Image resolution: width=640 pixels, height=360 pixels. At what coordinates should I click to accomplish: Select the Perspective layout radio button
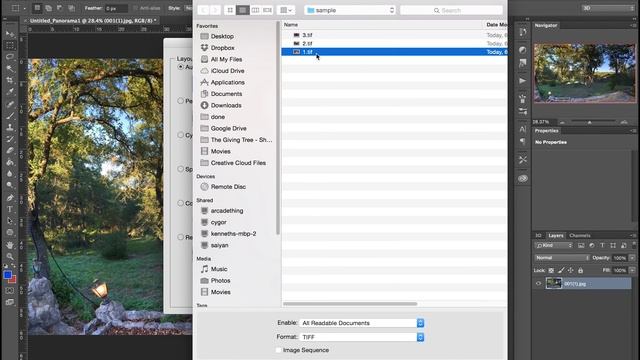click(x=180, y=100)
